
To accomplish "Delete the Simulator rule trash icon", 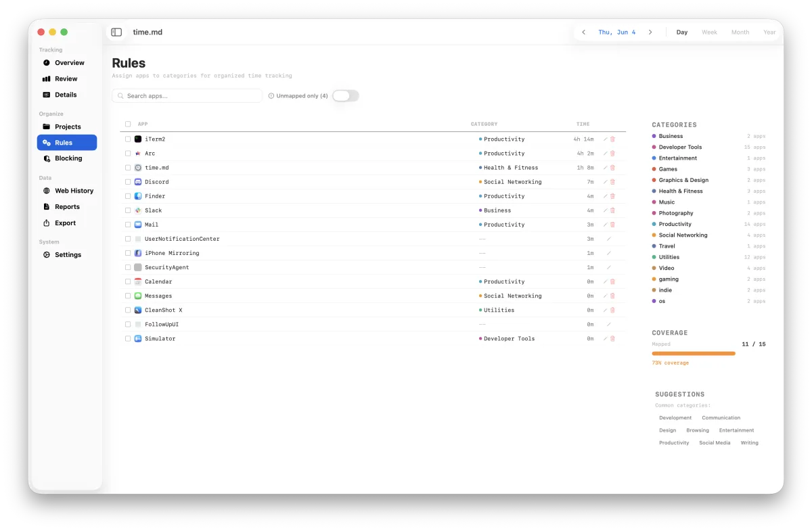I will [x=613, y=338].
